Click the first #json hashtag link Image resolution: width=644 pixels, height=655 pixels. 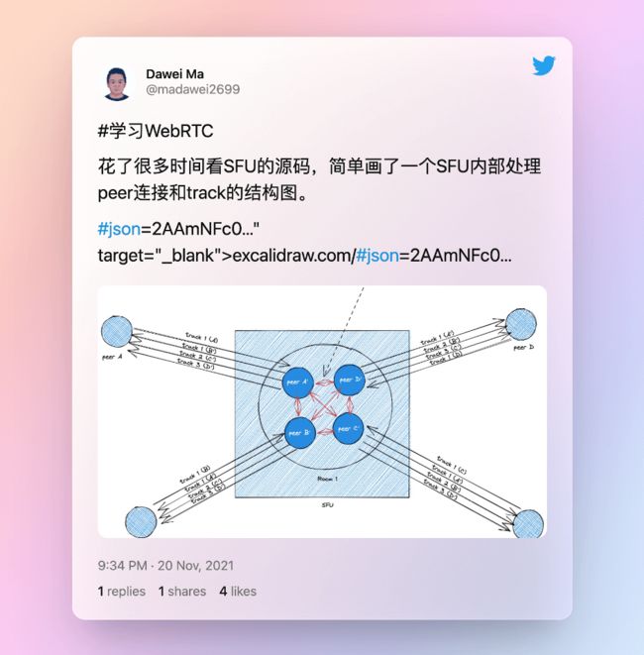pyautogui.click(x=119, y=229)
